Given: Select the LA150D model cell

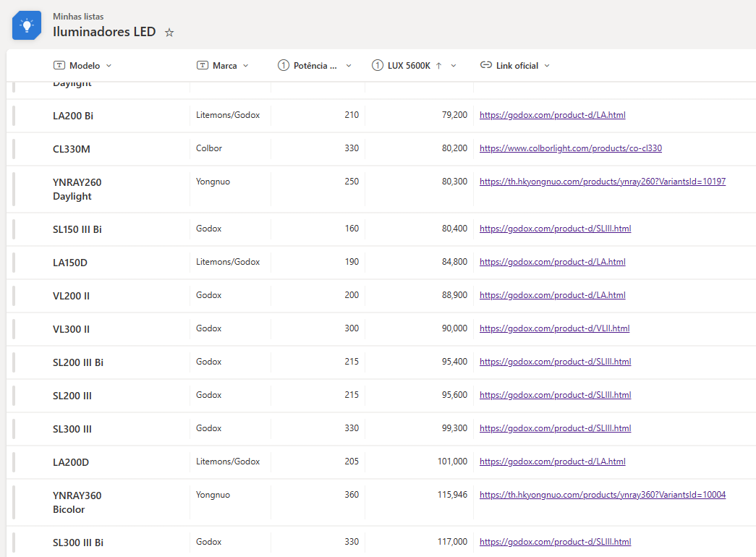Looking at the screenshot, I should [x=70, y=263].
